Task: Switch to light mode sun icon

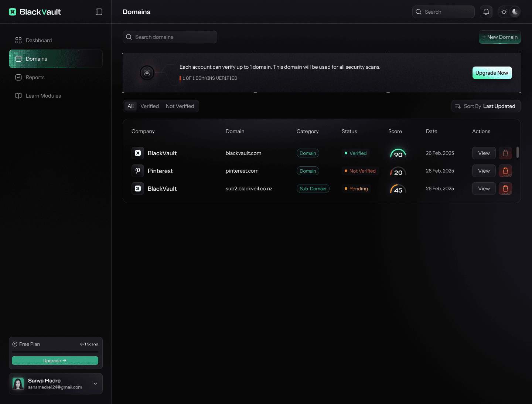Action: pyautogui.click(x=504, y=12)
